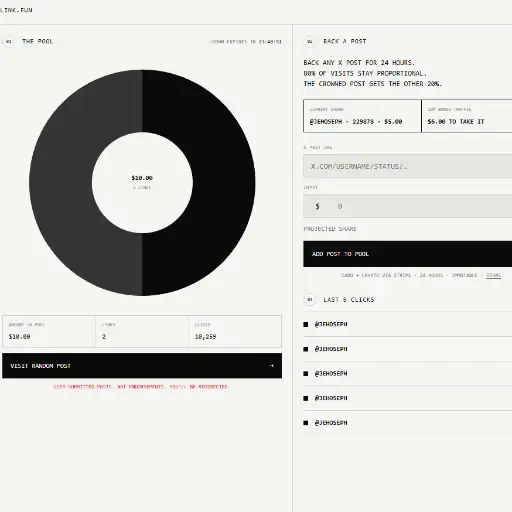Click the dollar sign in the amount field
512x512 pixels.
tap(317, 206)
